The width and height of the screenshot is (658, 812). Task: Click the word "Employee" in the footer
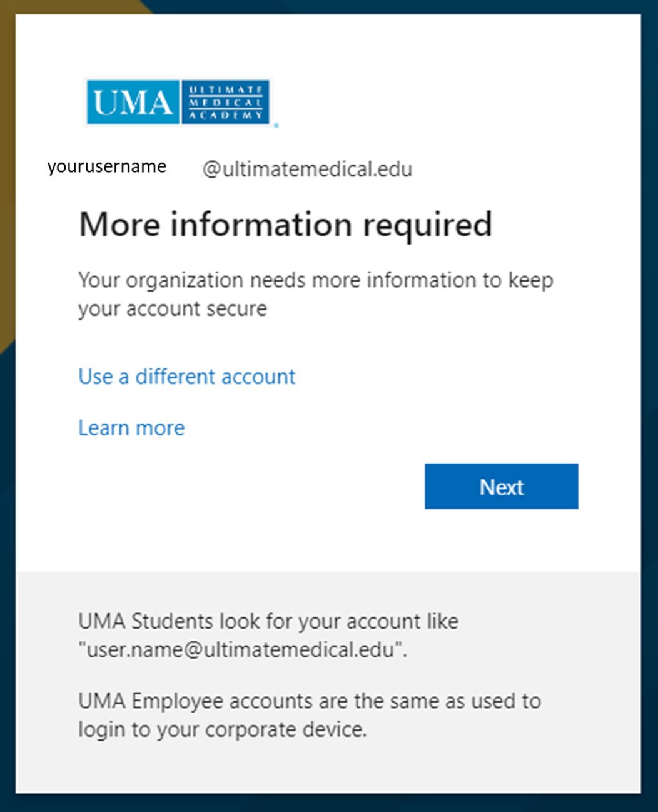point(177,701)
